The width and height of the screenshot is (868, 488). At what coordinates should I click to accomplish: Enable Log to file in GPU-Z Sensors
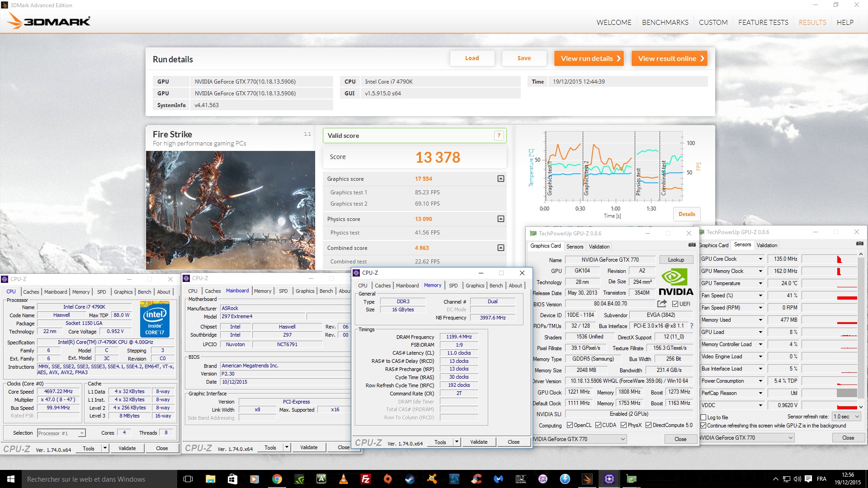pyautogui.click(x=703, y=418)
